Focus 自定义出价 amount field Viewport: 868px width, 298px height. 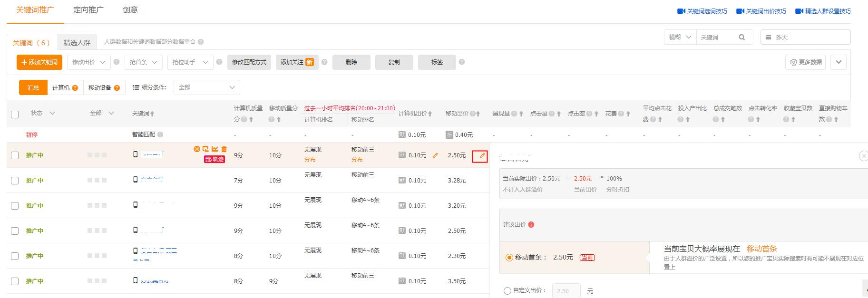[x=566, y=291]
